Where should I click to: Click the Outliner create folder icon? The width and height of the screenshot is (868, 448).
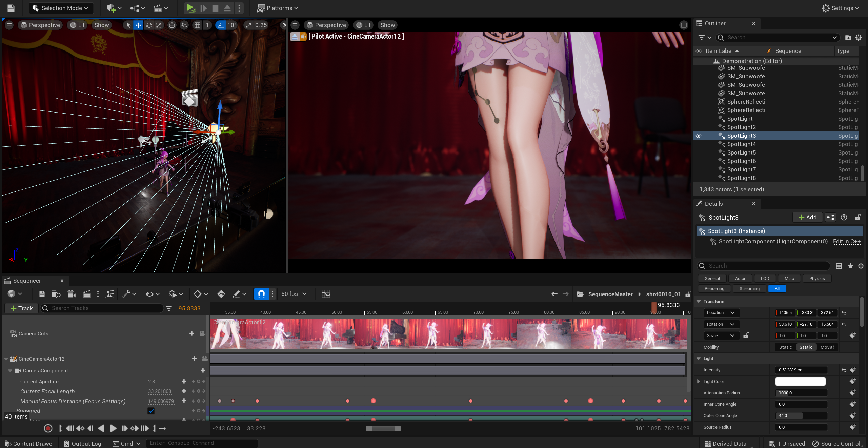(848, 37)
